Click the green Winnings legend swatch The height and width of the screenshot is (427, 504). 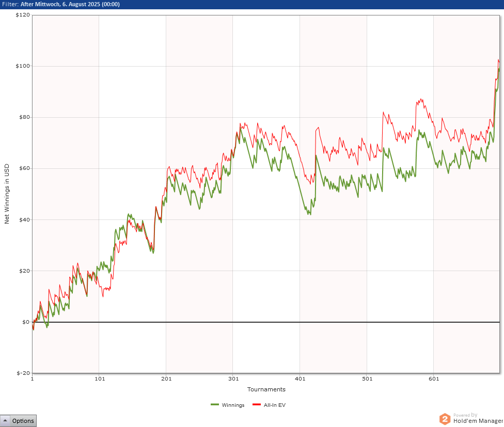[x=215, y=405]
